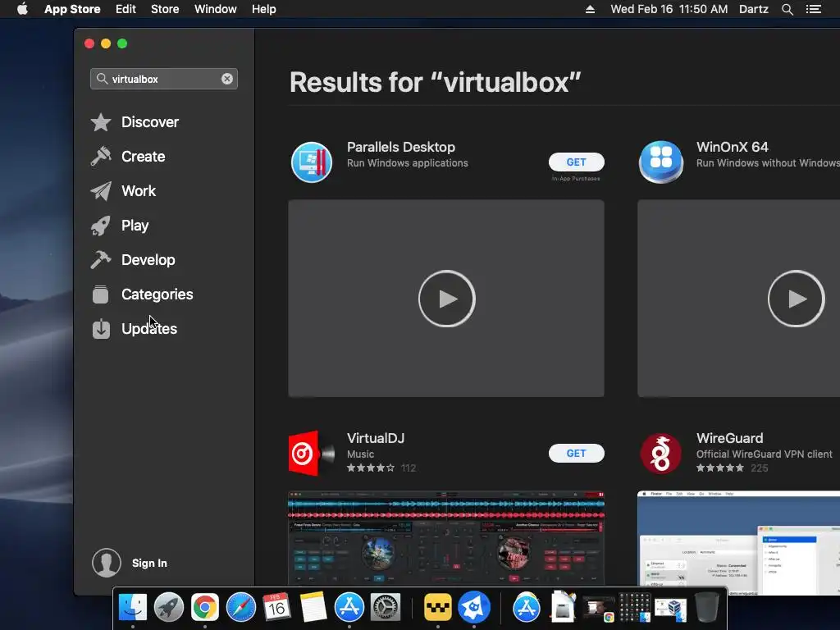Open Launchpad from the Dock

(x=169, y=608)
